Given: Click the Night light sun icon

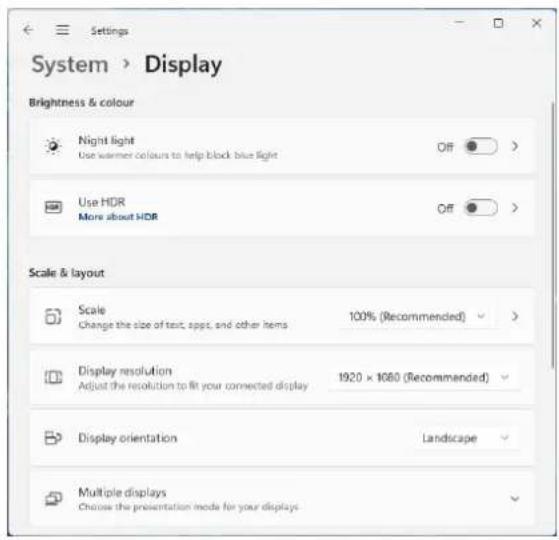Looking at the screenshot, I should coord(53,146).
